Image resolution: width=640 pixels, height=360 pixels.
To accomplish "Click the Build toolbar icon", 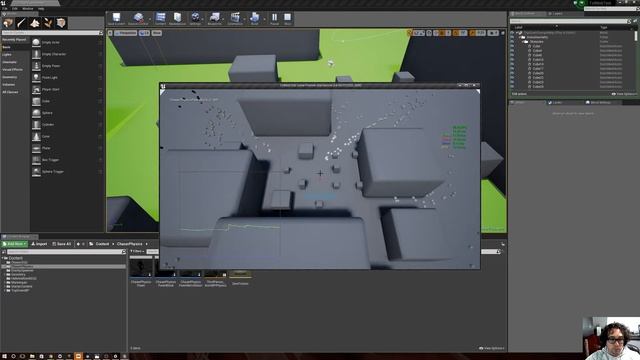I will (x=254, y=19).
